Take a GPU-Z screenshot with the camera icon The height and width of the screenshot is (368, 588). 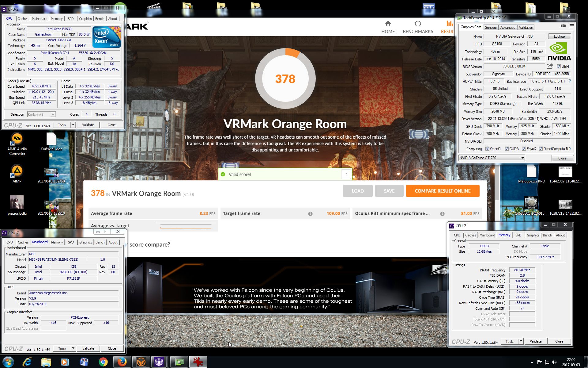563,26
